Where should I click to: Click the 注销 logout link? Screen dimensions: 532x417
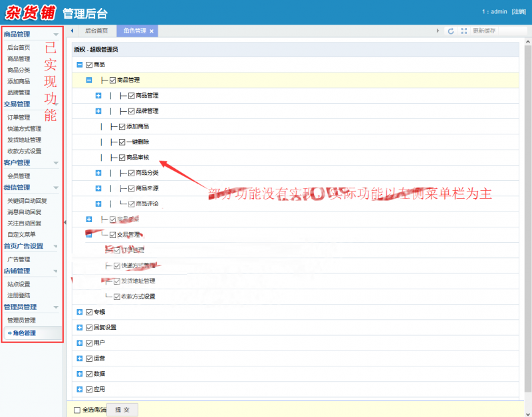point(519,11)
